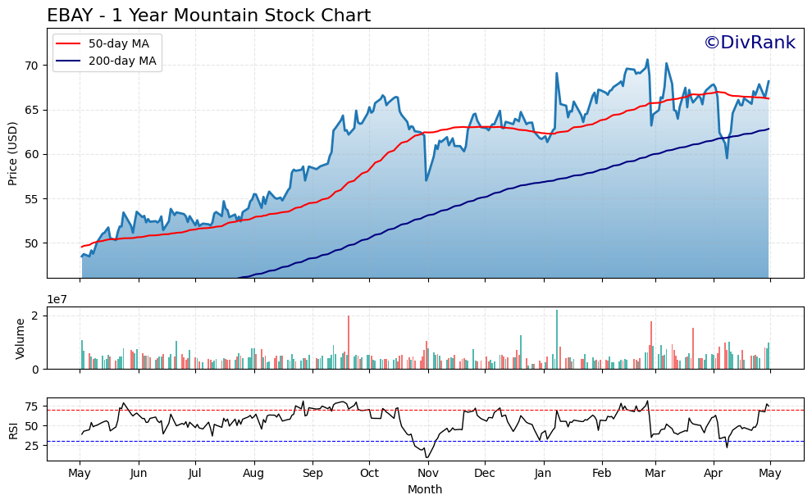Click the 'Apr' month label
The height and width of the screenshot is (504, 812).
[714, 474]
